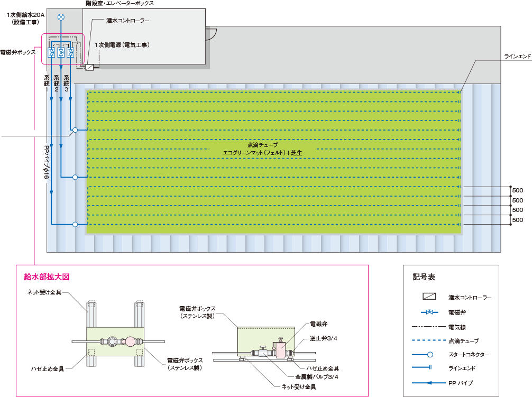Click the 点滴チューブ text in the lawn center

click(263, 145)
